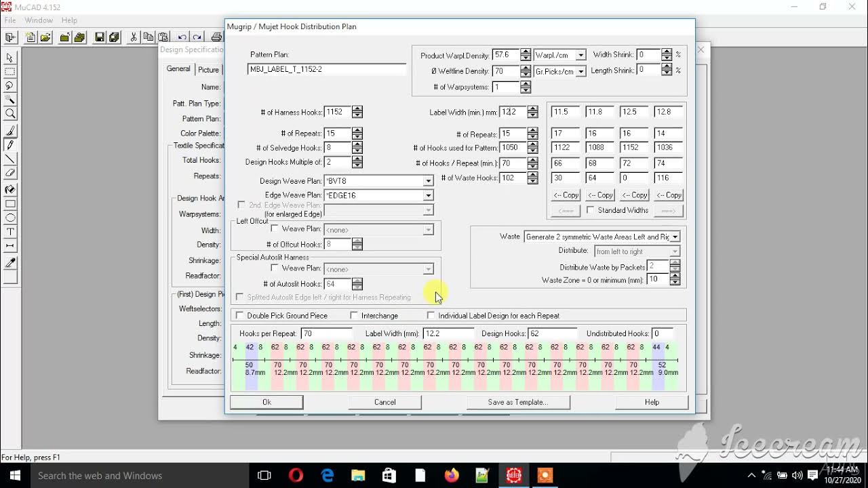Click the paste clipboard toolbar icon

point(163,37)
